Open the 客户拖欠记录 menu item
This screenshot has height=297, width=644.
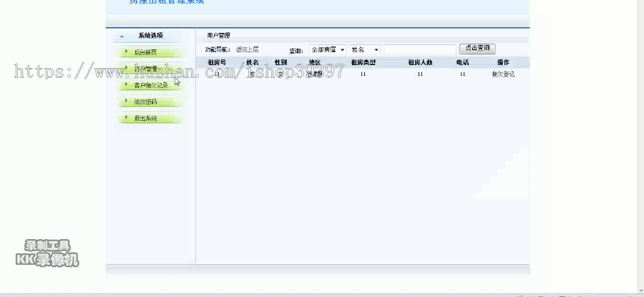point(151,85)
